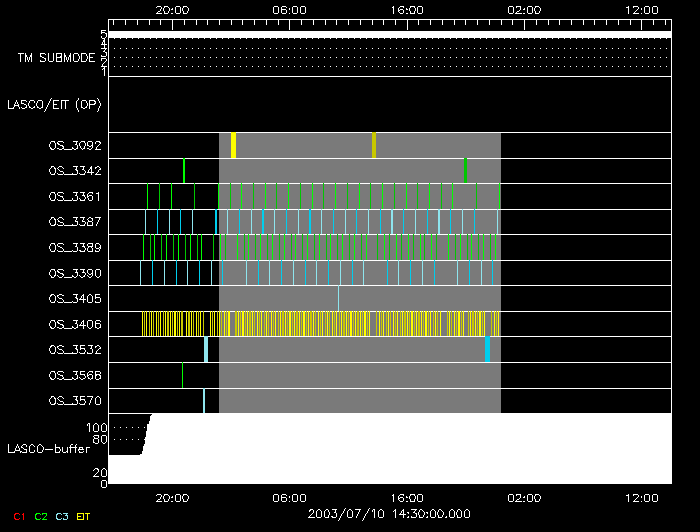Click the 16:00 label on the top time axis
700x532 pixels.
[x=407, y=9]
